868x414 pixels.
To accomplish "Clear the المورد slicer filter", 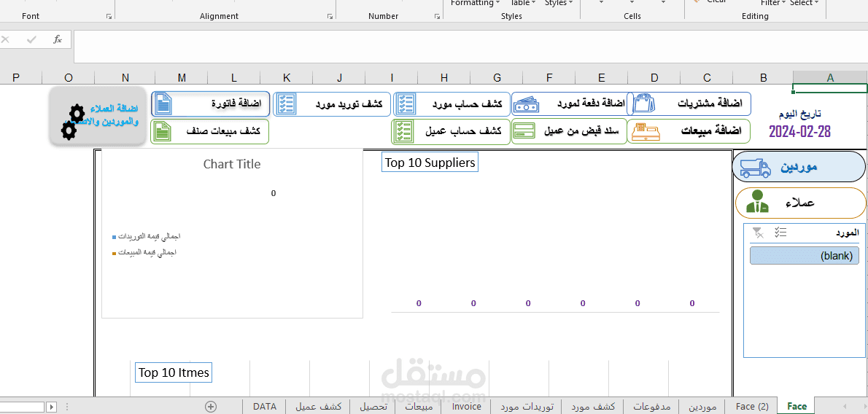I will tap(759, 233).
